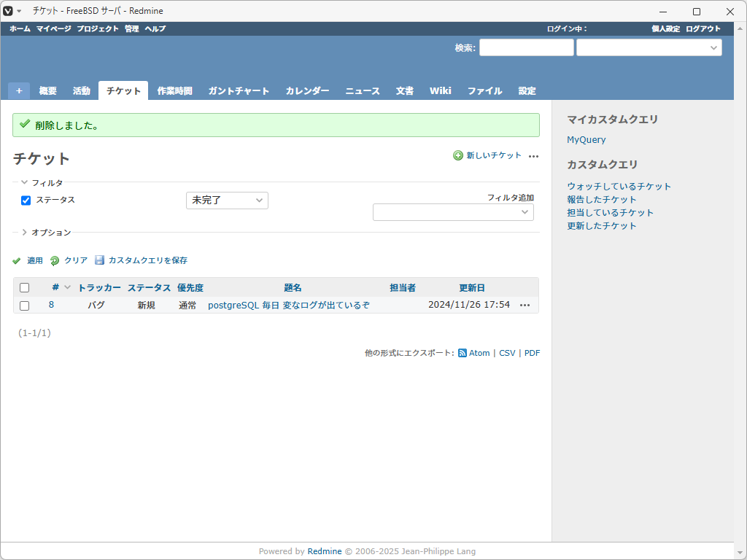Click ホーム in the top menu
The image size is (747, 560).
tap(20, 28)
